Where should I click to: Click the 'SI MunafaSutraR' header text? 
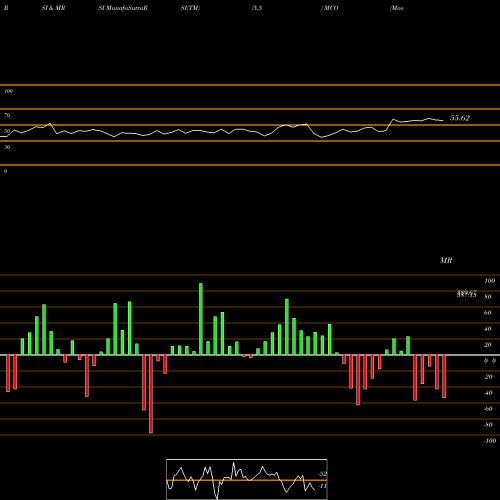pyautogui.click(x=123, y=8)
